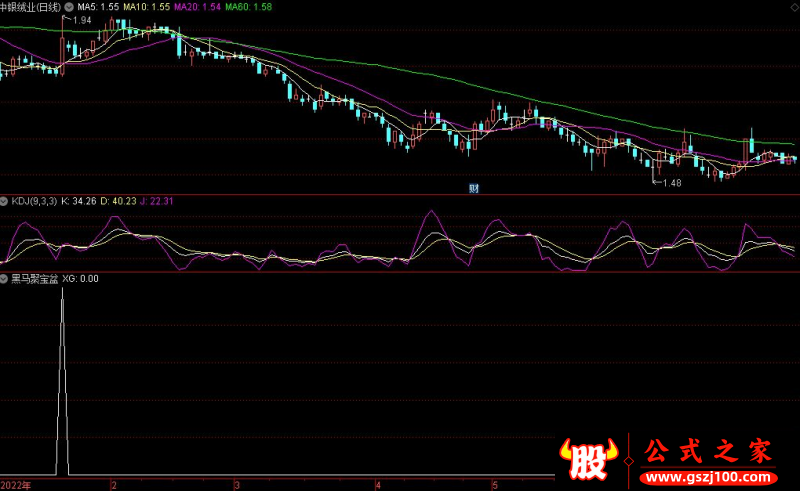Click the 公式之家 watermark text

[706, 450]
